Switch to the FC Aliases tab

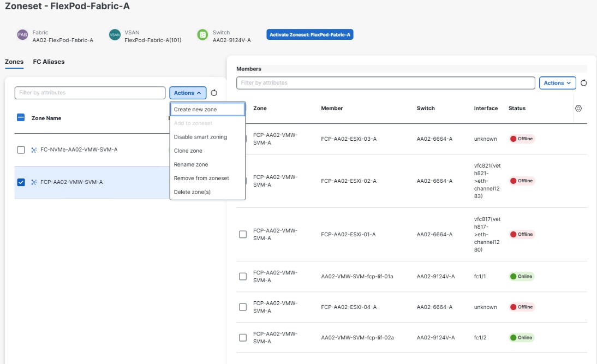(49, 62)
